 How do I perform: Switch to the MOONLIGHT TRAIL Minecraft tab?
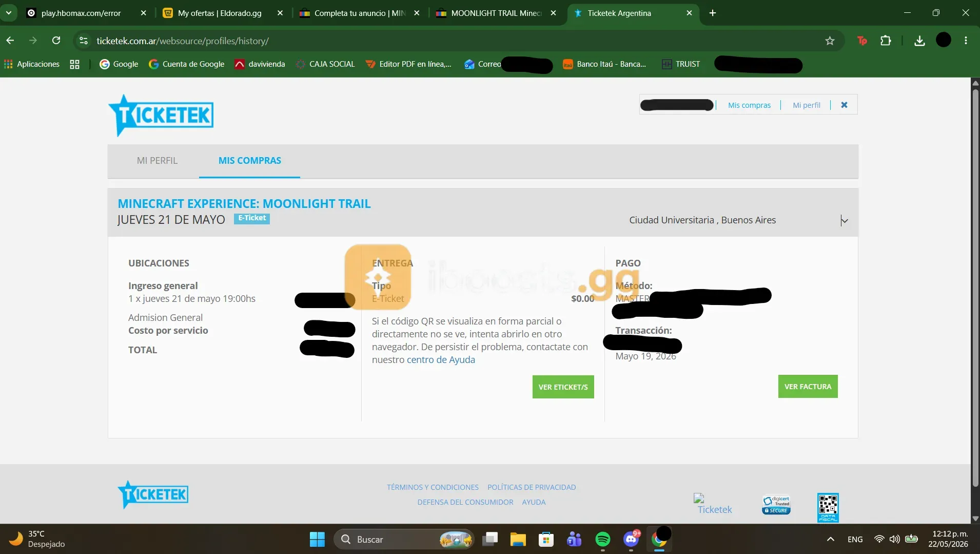click(496, 13)
